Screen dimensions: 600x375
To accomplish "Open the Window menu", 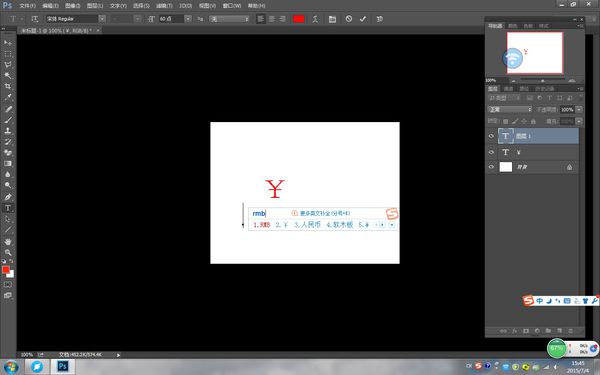I will 232,6.
